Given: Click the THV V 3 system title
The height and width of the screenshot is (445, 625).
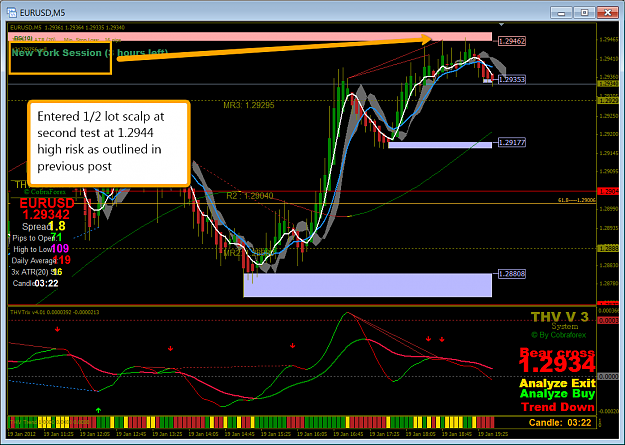Looking at the screenshot, I should tap(560, 317).
